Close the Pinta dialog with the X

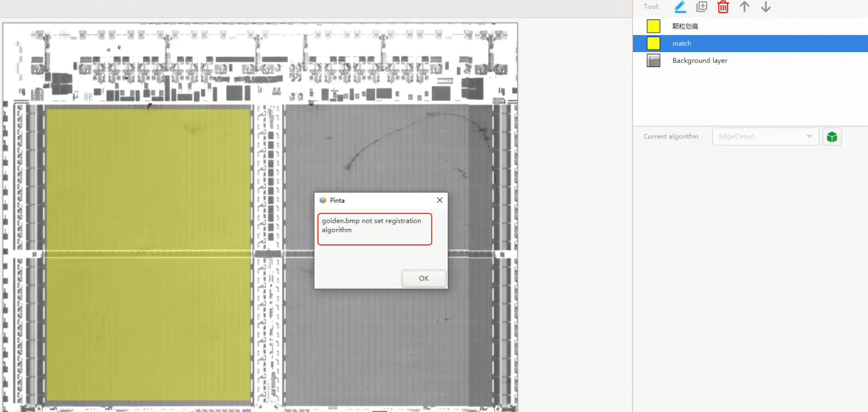(x=440, y=200)
